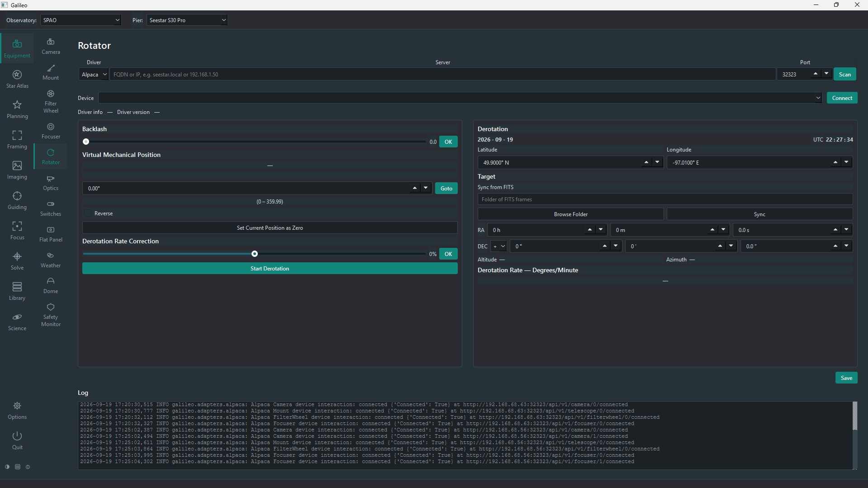Open the Weather panel
This screenshot has height=488, width=868.
click(x=51, y=260)
